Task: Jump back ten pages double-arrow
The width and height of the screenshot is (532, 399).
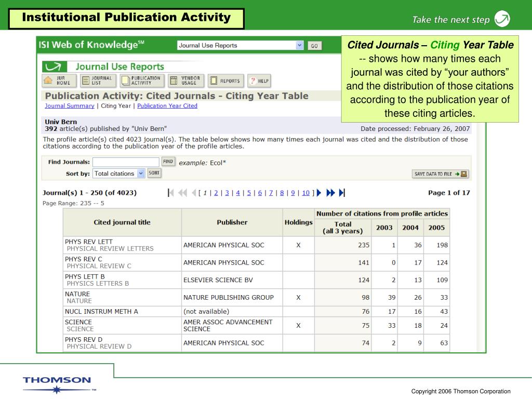Action: 182,193
